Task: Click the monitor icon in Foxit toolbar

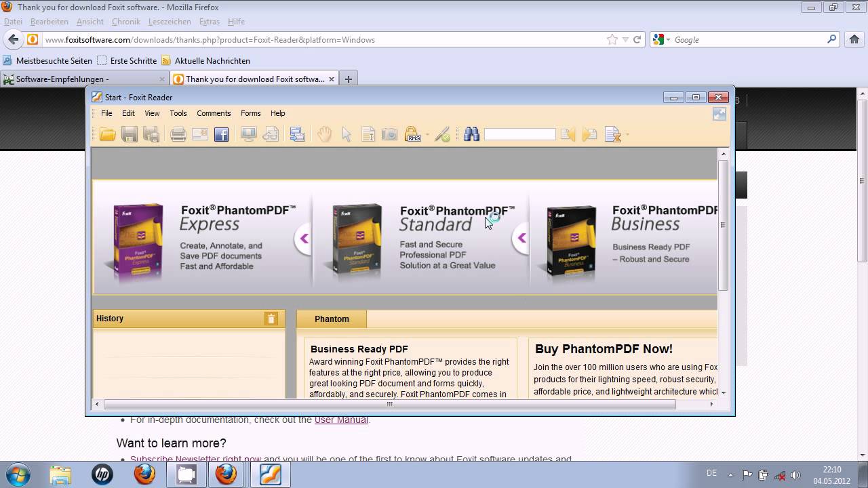Action: point(249,134)
